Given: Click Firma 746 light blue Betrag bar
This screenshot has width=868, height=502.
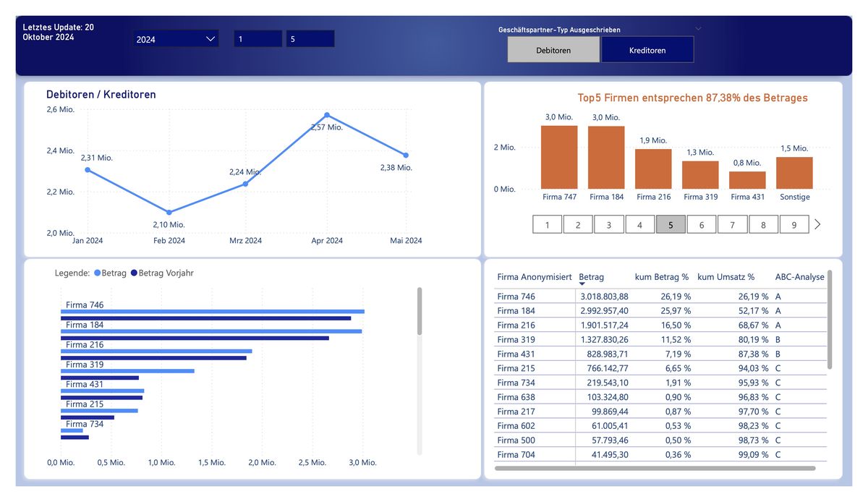Looking at the screenshot, I should pos(213,312).
